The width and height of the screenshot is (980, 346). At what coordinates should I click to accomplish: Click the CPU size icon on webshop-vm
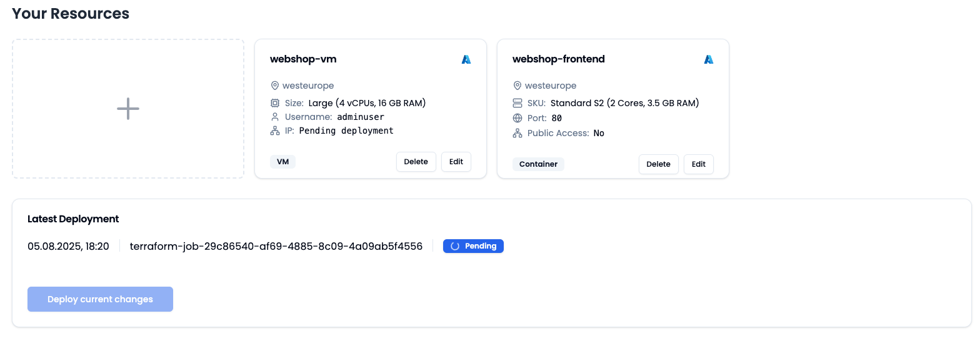(274, 103)
